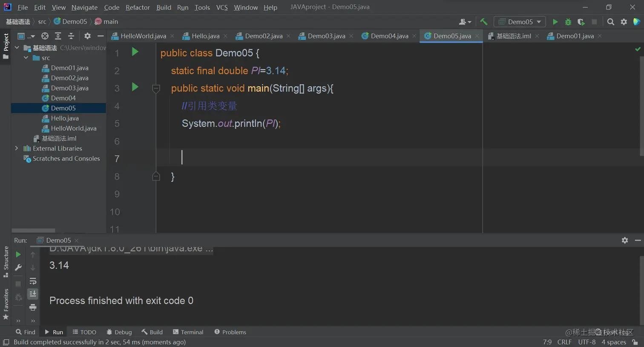The image size is (644, 347).
Task: Click the up arrow in Run panel
Action: point(33,254)
